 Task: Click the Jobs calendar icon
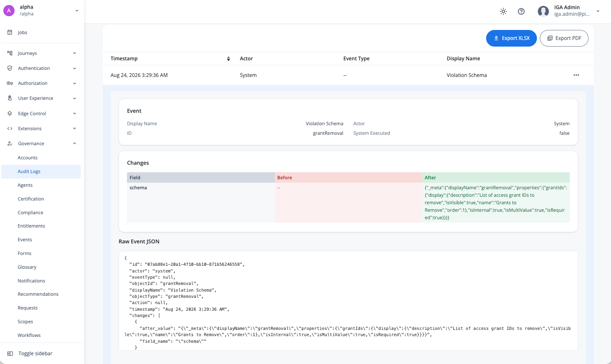[x=10, y=32]
